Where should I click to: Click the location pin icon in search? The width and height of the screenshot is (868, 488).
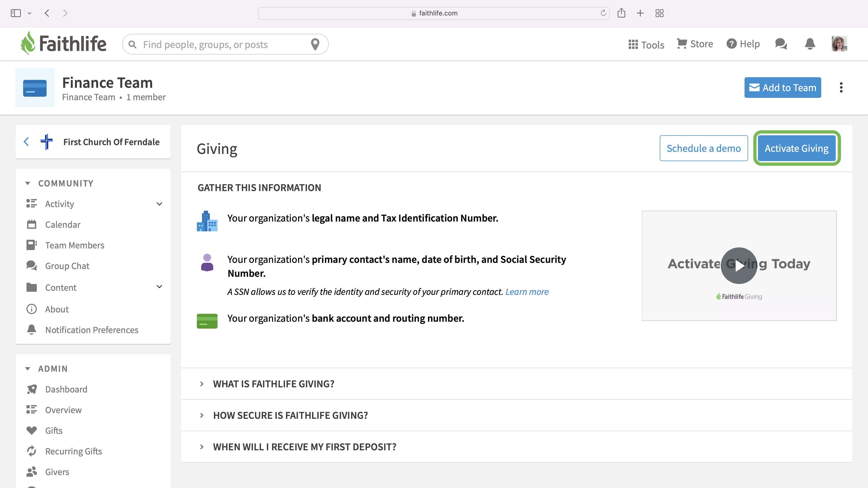(315, 44)
